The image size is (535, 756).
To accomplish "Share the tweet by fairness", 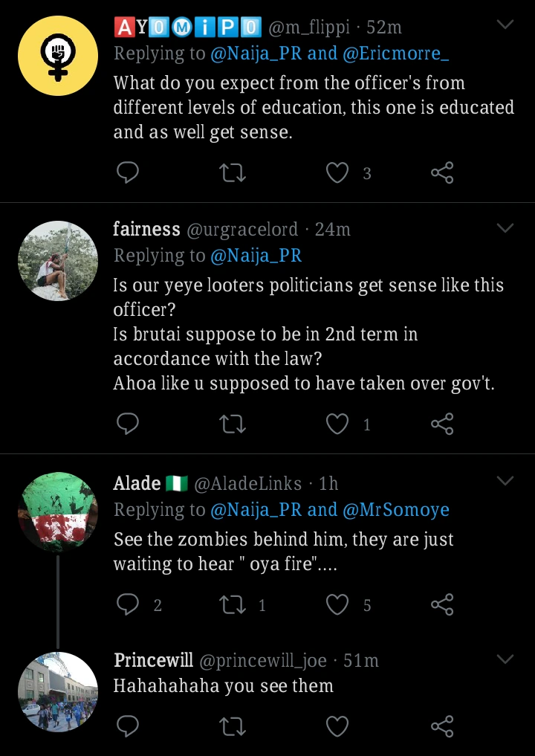I will click(x=442, y=424).
